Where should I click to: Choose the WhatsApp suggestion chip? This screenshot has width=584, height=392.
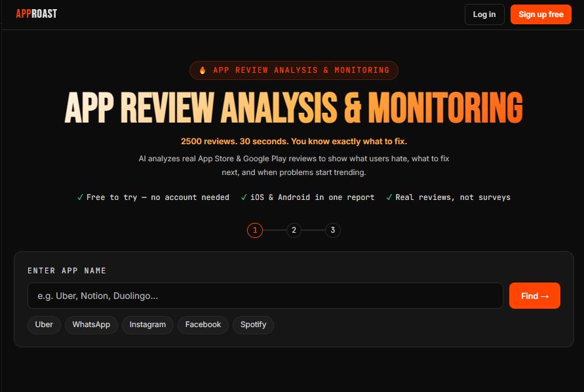click(x=91, y=325)
